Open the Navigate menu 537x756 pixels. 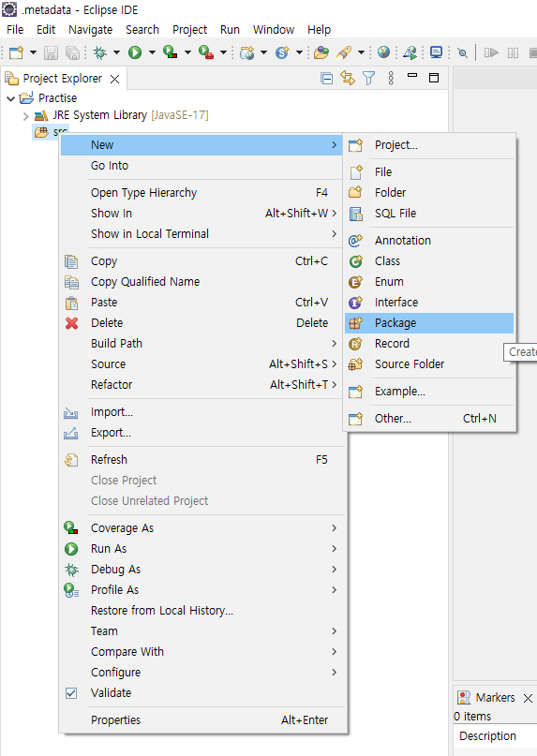point(90,29)
